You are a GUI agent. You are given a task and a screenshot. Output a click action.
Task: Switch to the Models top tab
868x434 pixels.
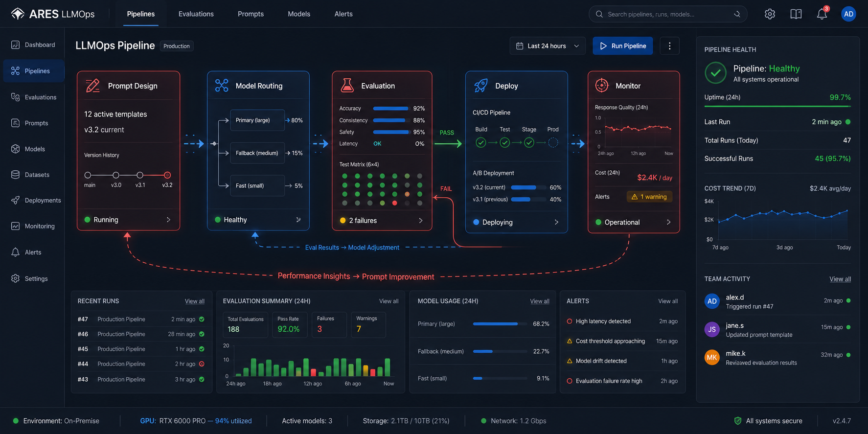pos(299,14)
